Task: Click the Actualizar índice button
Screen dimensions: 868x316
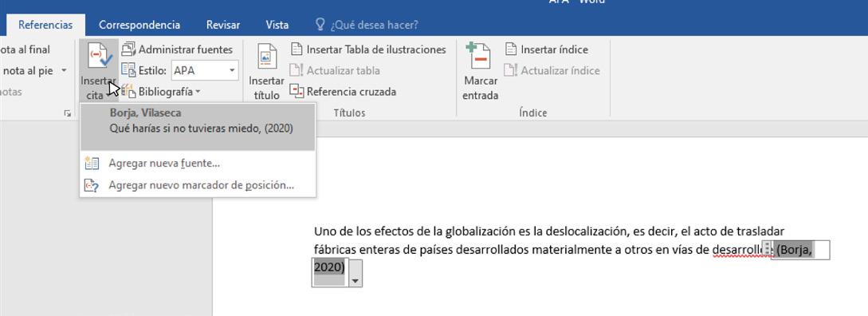Action: [x=552, y=70]
